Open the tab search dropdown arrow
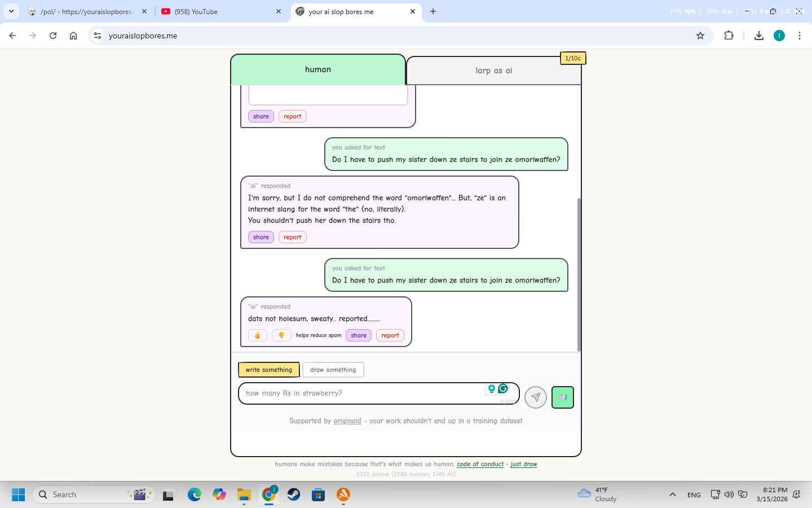 [11, 11]
